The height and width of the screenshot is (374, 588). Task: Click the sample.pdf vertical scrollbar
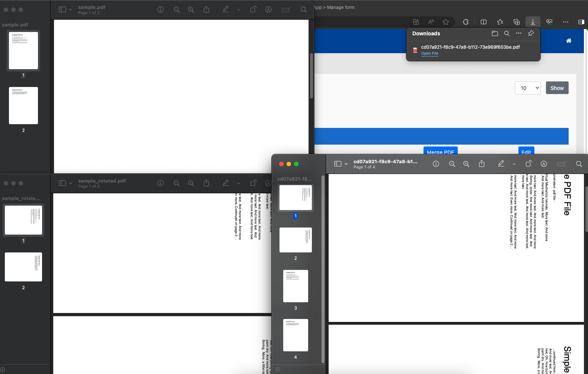311,76
